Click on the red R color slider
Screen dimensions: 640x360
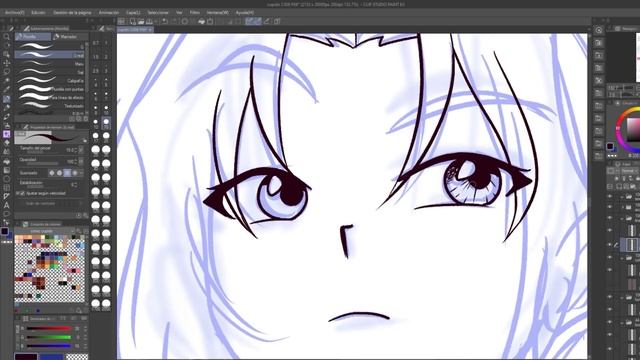pos(49,328)
